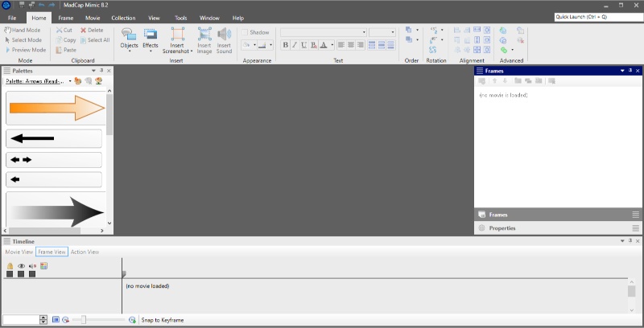This screenshot has height=328, width=644.
Task: Toggle the eye visibility icon in the Timeline
Action: click(x=22, y=266)
